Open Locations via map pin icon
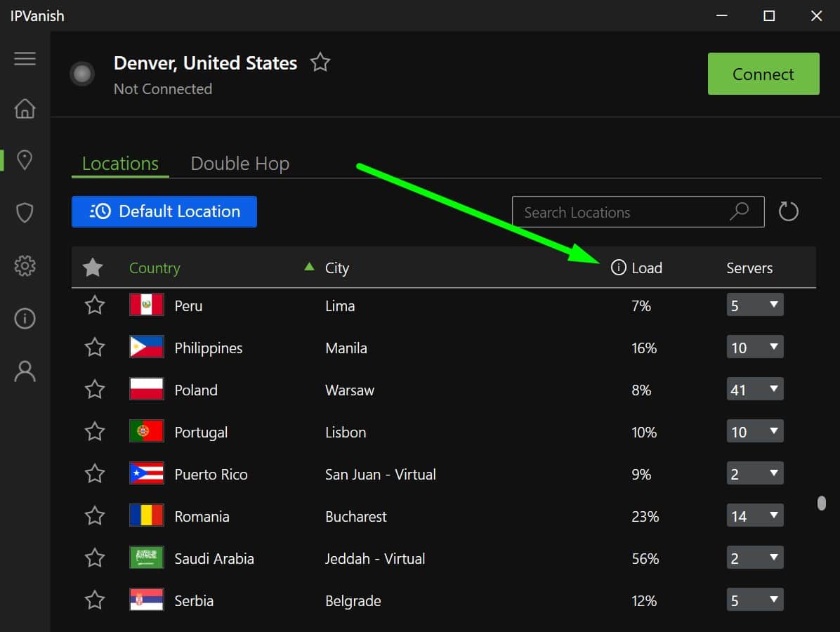Screen dimensions: 840x632 25,159
